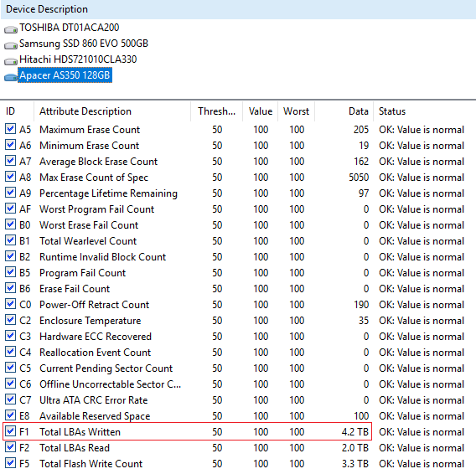
Task: Toggle F1 Total LBAs Written checkbox
Action: coord(10,431)
